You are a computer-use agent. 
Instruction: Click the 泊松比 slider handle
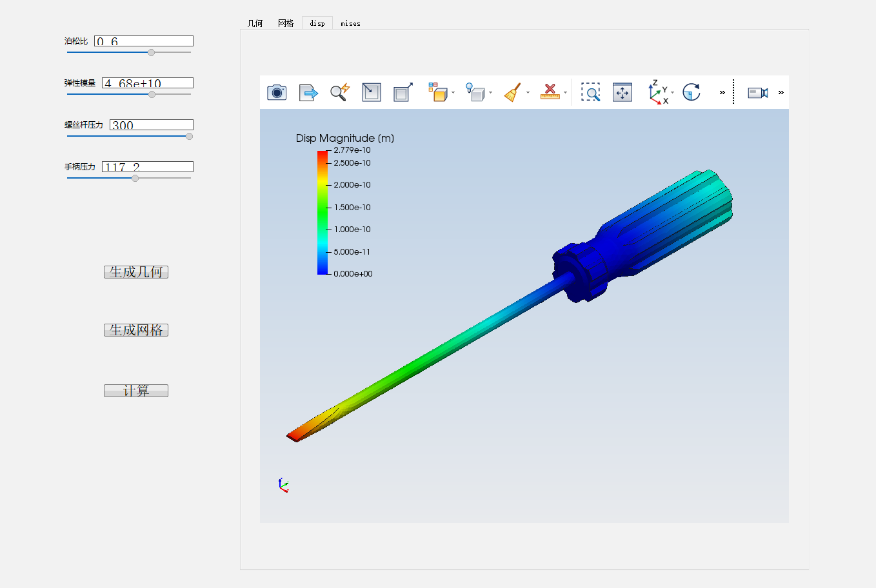(x=151, y=52)
